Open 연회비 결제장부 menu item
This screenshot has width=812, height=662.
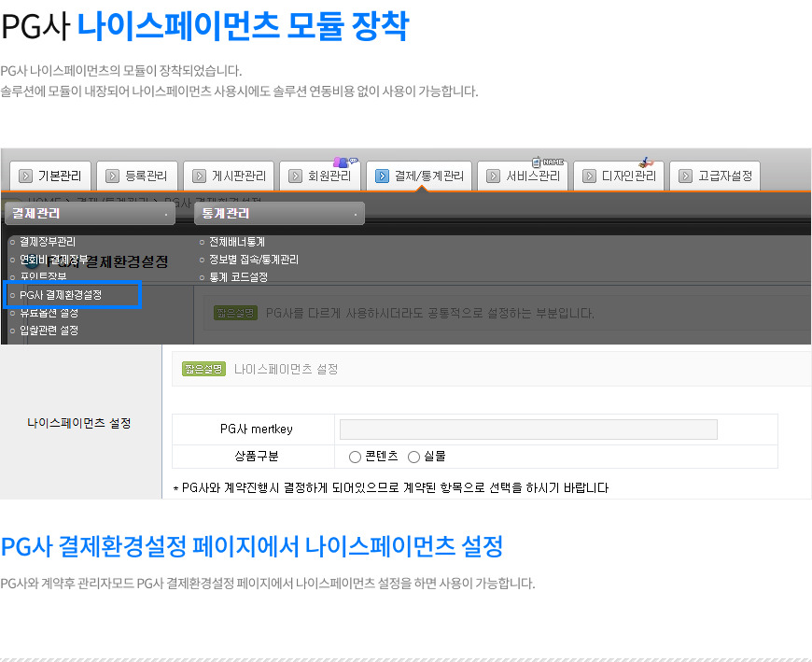(54, 260)
